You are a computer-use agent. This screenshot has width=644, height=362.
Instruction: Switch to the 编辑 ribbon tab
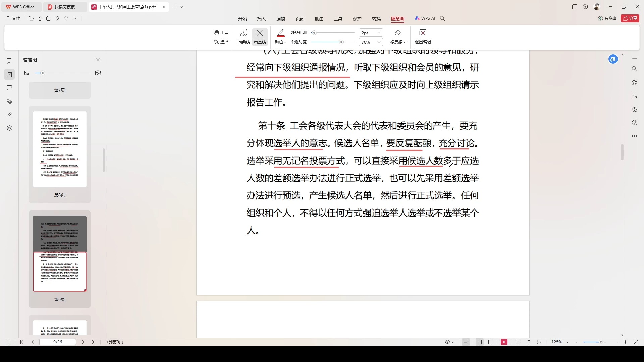pos(281,19)
